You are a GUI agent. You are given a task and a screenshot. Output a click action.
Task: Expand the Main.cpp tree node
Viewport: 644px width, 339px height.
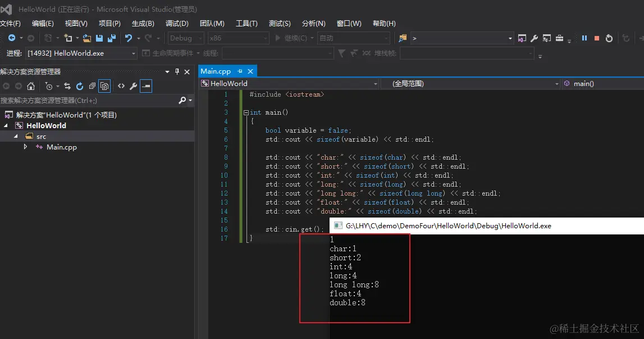(x=25, y=147)
